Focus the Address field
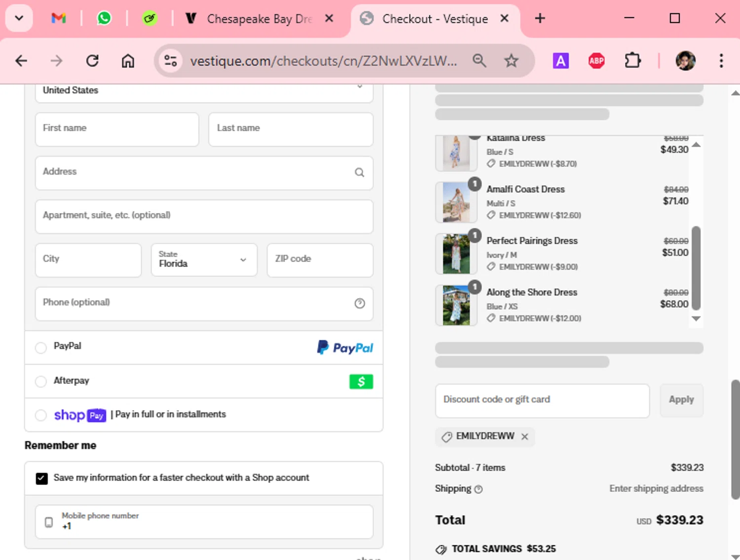Screen dimensions: 740x560 click(204, 173)
